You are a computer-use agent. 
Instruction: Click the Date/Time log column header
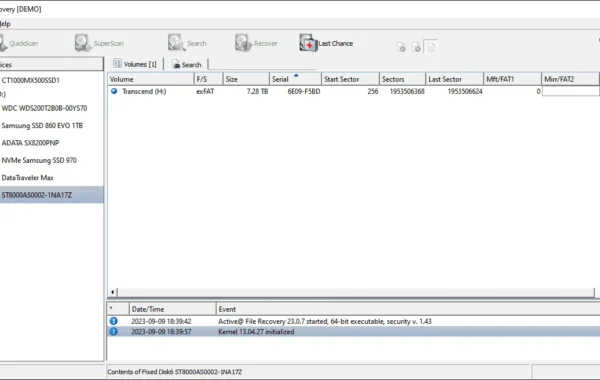[172, 309]
